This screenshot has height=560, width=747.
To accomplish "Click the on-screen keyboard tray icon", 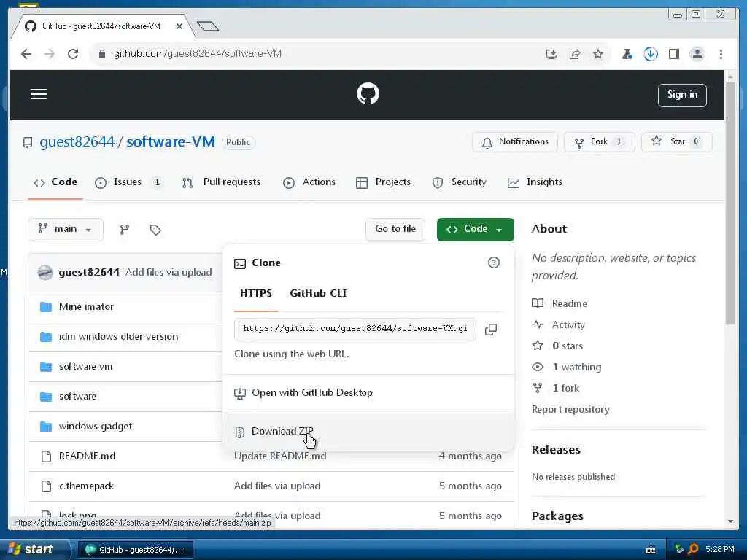I will (x=650, y=550).
